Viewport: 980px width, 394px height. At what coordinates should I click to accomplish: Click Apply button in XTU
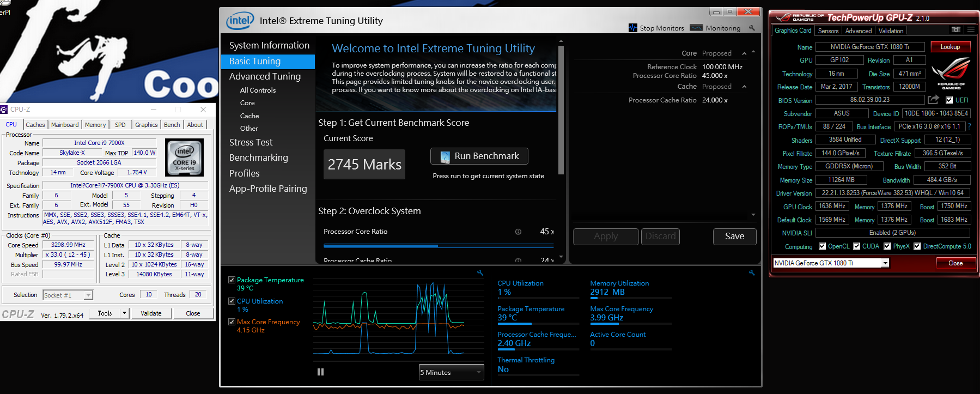(606, 237)
